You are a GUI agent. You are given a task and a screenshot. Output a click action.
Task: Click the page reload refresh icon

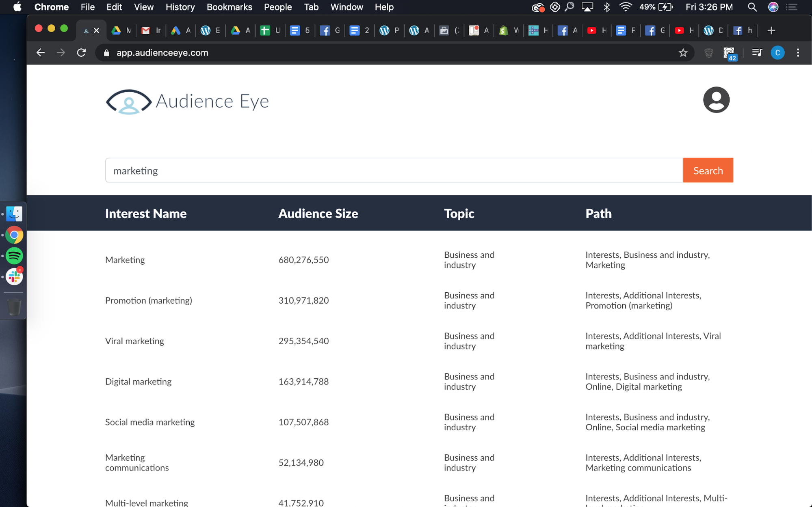[82, 53]
